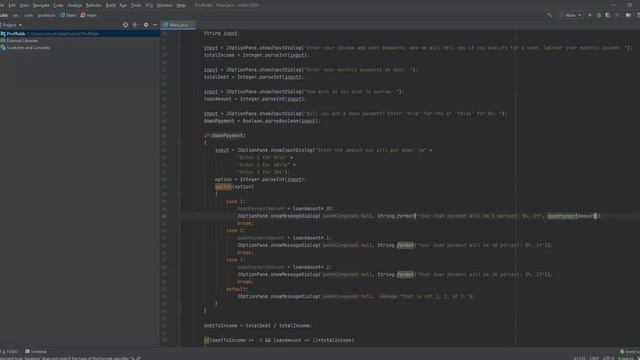Open the Edit menu
The width and height of the screenshot is (640, 360).
point(12,5)
